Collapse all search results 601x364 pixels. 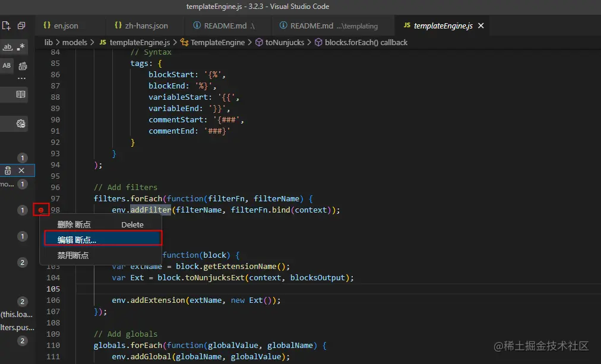coord(21,26)
